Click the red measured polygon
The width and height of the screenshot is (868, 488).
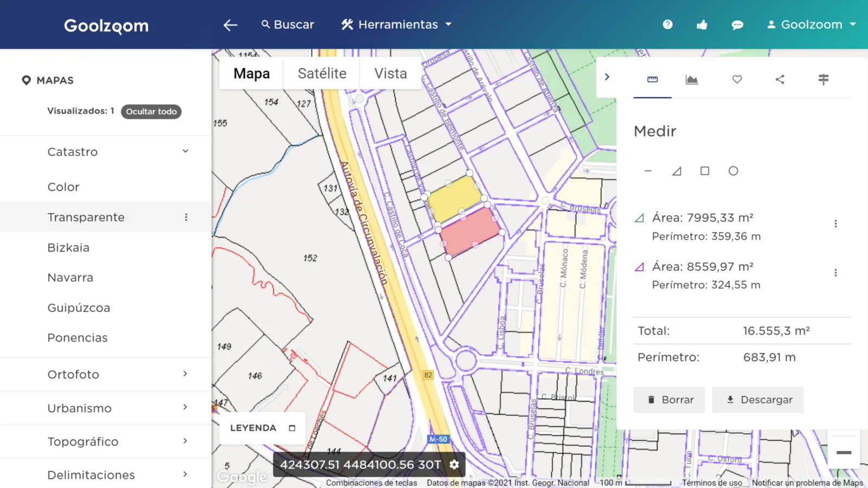(470, 230)
